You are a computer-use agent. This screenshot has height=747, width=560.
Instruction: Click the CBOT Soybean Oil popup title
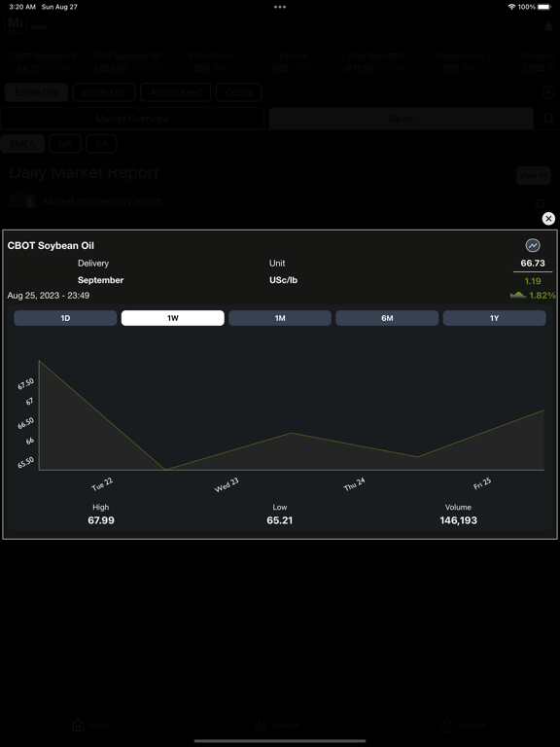click(51, 246)
